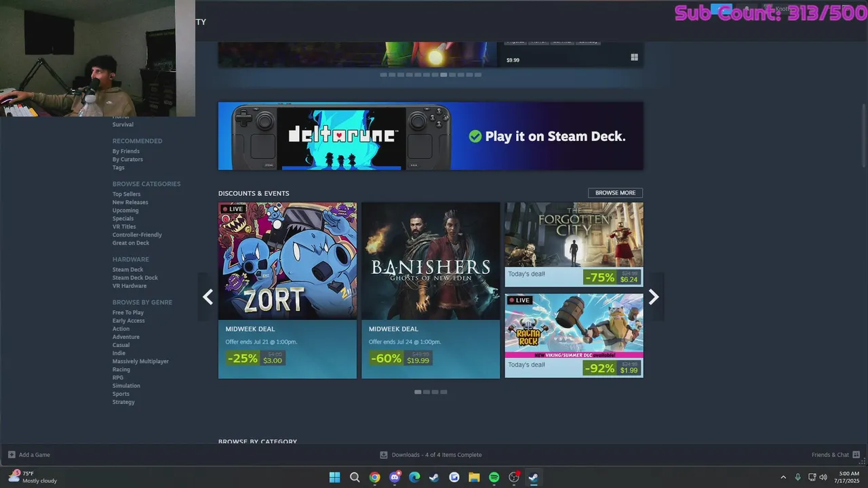Open VR Hardware page

point(130,286)
